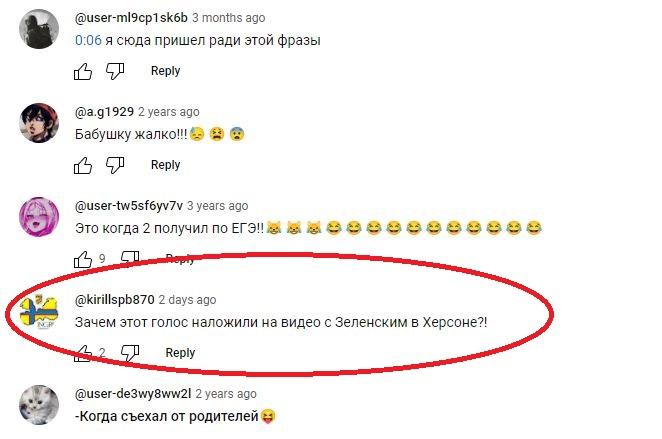This screenshot has width=662, height=439.
Task: Open @user-de3wy8ww2l channel via username
Action: pyautogui.click(x=133, y=393)
